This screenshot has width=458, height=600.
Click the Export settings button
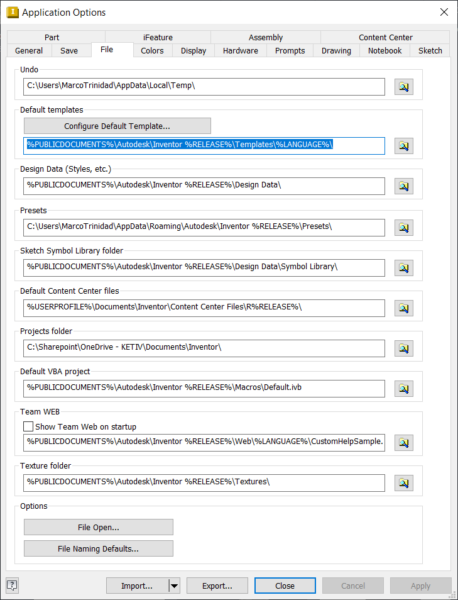tap(217, 586)
